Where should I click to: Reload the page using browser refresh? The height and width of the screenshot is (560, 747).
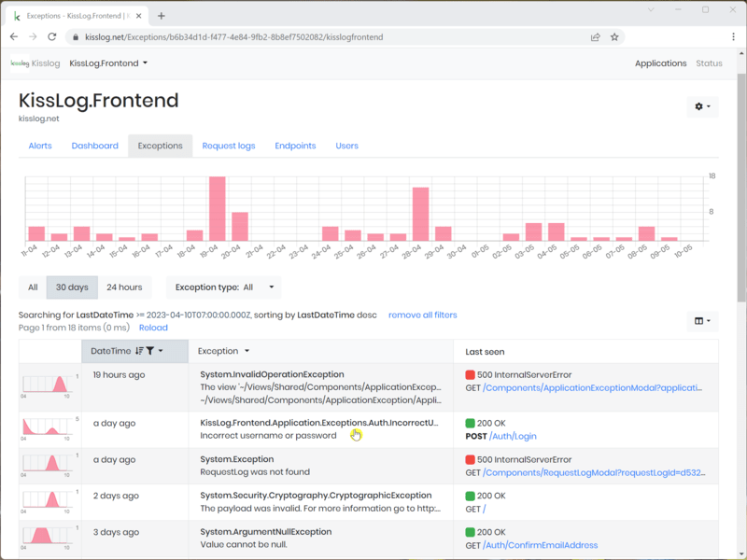click(53, 37)
